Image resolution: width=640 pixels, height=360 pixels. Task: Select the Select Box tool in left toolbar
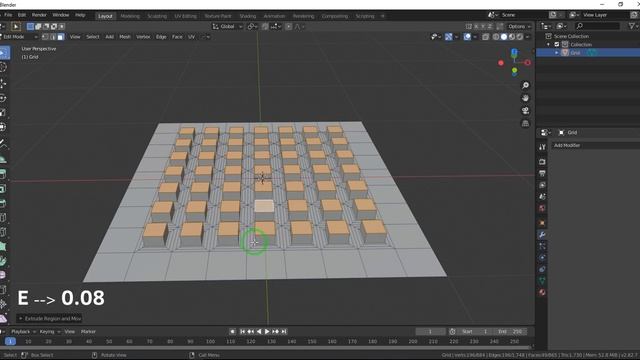pos(4,53)
